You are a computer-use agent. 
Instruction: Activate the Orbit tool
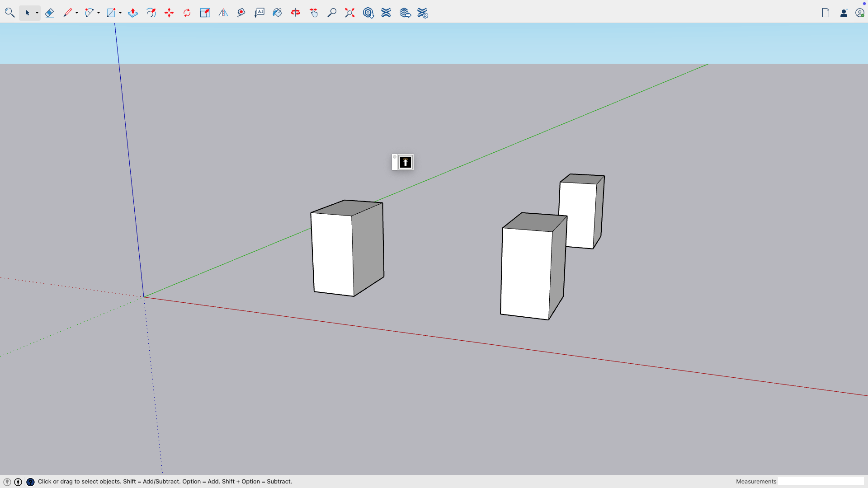[x=151, y=13]
